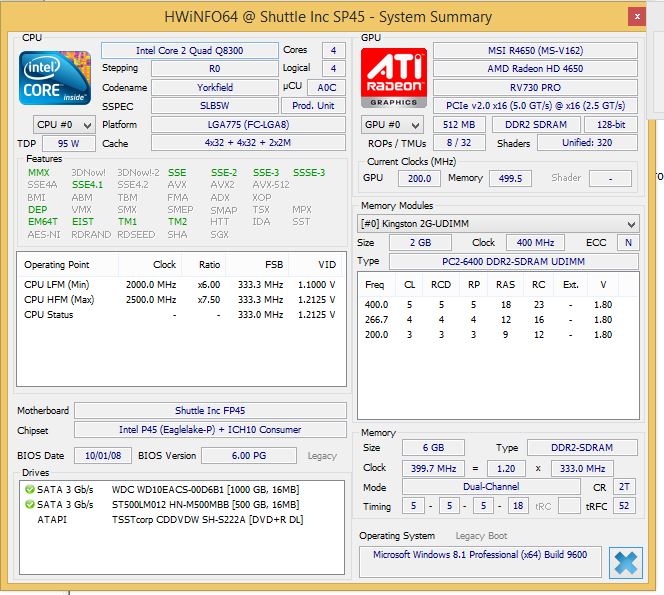The height and width of the screenshot is (595, 664).
Task: Click the R0 stepping field
Action: click(x=215, y=69)
